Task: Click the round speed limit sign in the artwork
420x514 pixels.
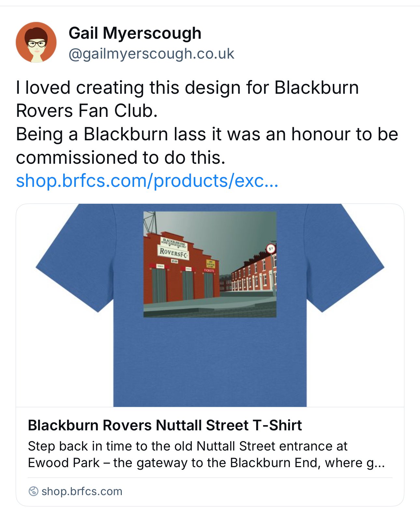Action: tap(271, 249)
